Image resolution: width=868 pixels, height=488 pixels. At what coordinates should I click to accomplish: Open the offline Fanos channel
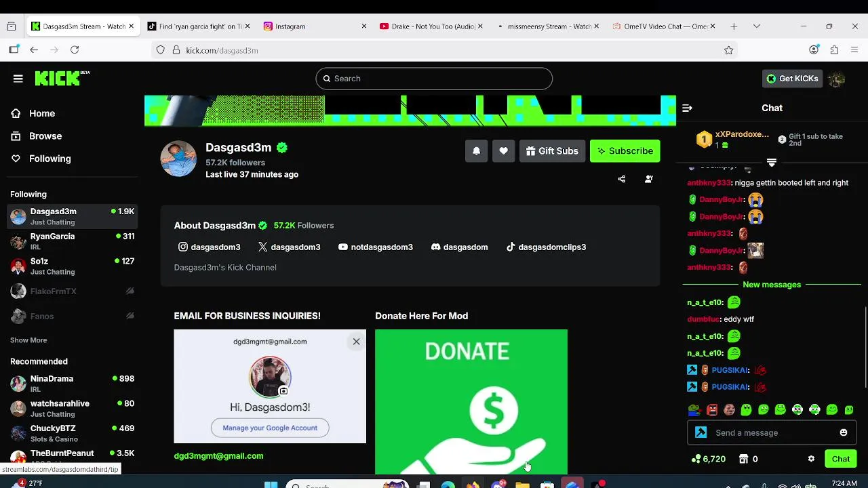click(72, 317)
